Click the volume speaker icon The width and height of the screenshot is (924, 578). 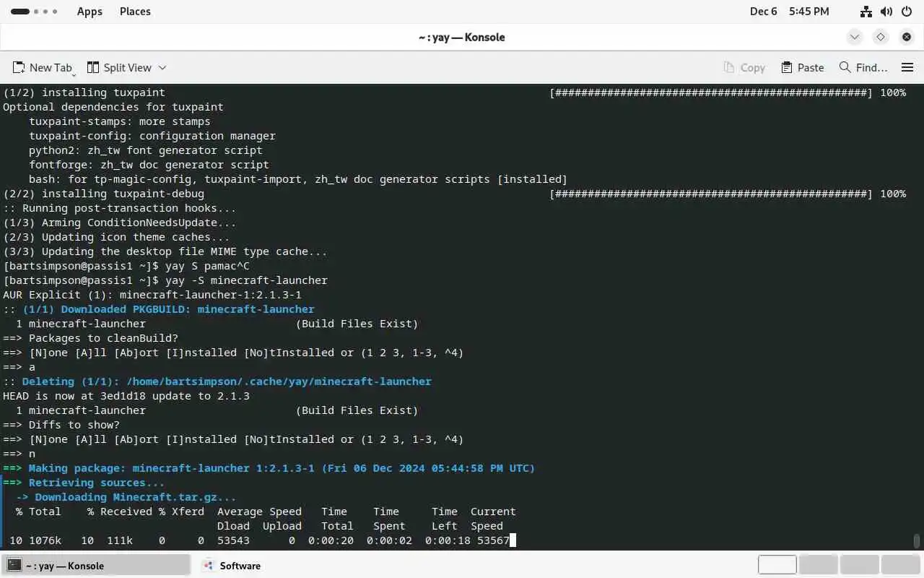886,12
